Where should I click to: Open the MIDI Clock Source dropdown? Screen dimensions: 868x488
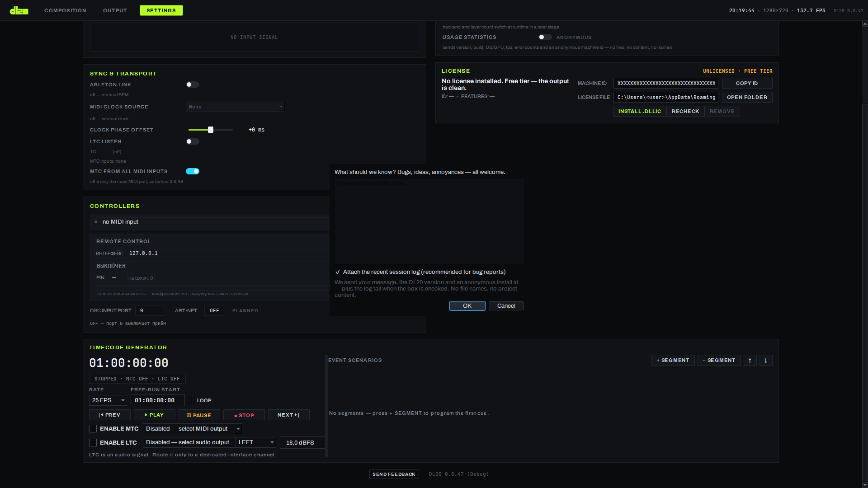(x=235, y=107)
